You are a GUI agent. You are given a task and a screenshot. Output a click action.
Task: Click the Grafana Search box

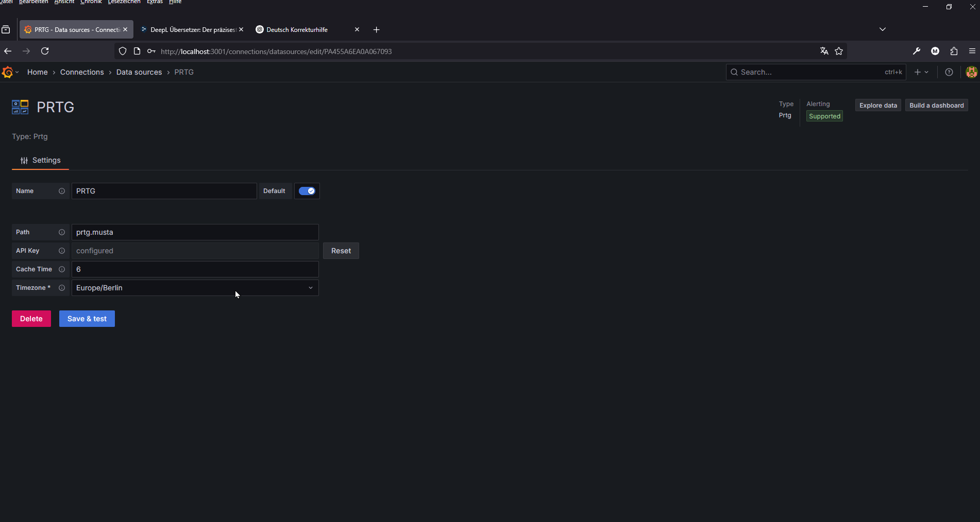816,72
